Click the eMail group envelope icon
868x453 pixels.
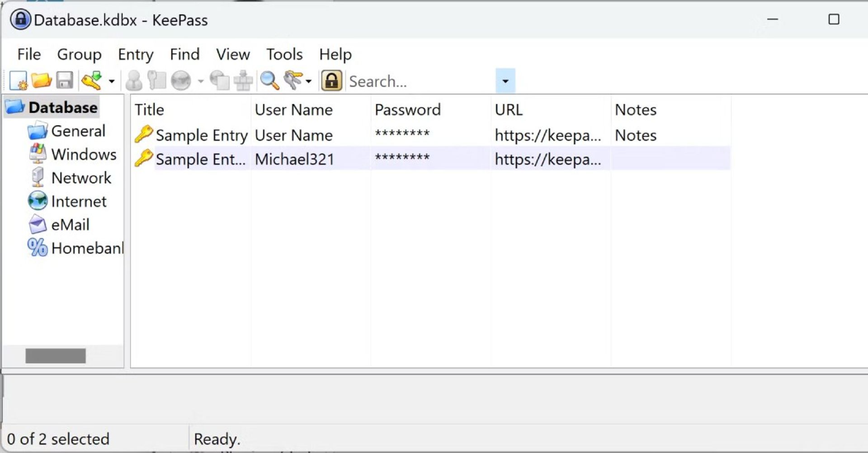[x=38, y=224]
